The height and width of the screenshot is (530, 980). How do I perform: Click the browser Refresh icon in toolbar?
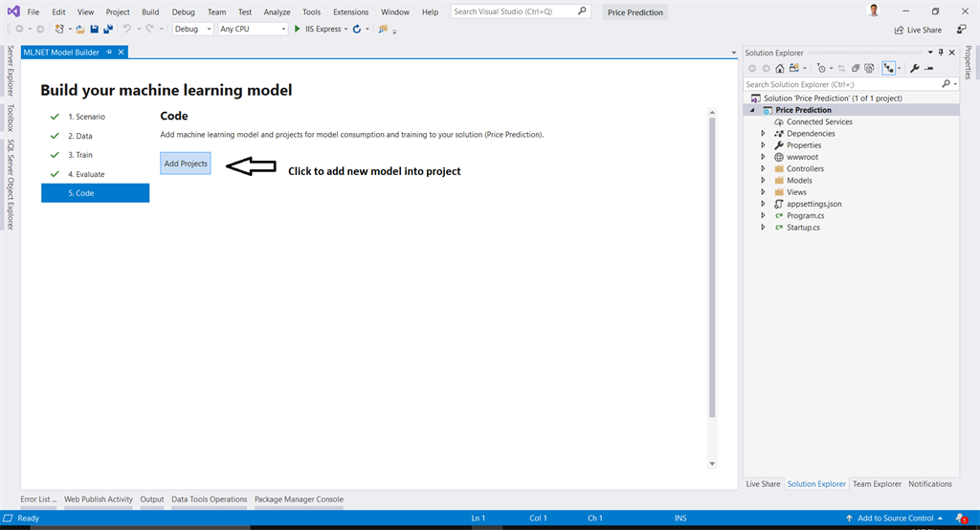click(x=356, y=29)
